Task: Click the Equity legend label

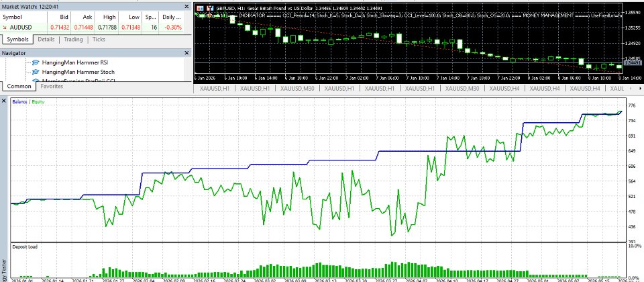Action: [37, 101]
